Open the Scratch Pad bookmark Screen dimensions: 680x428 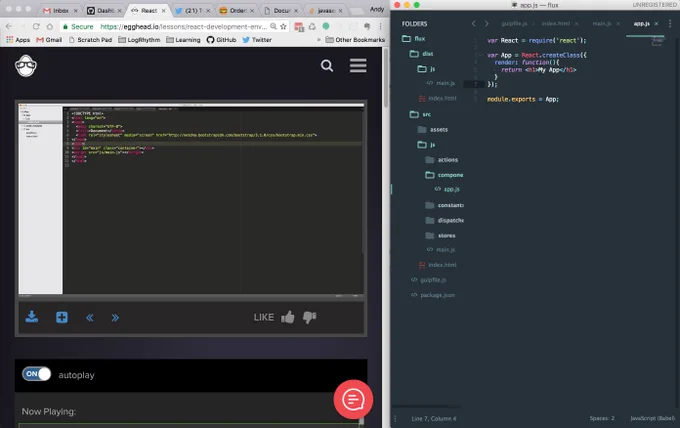90,39
